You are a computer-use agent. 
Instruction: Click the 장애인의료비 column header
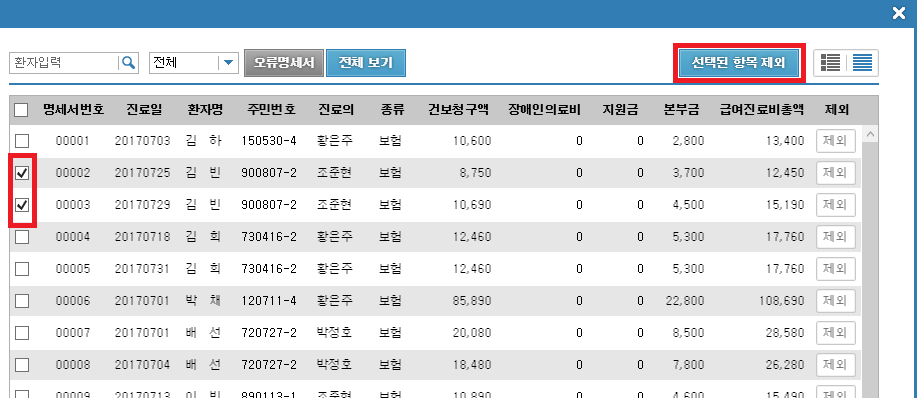coord(544,109)
